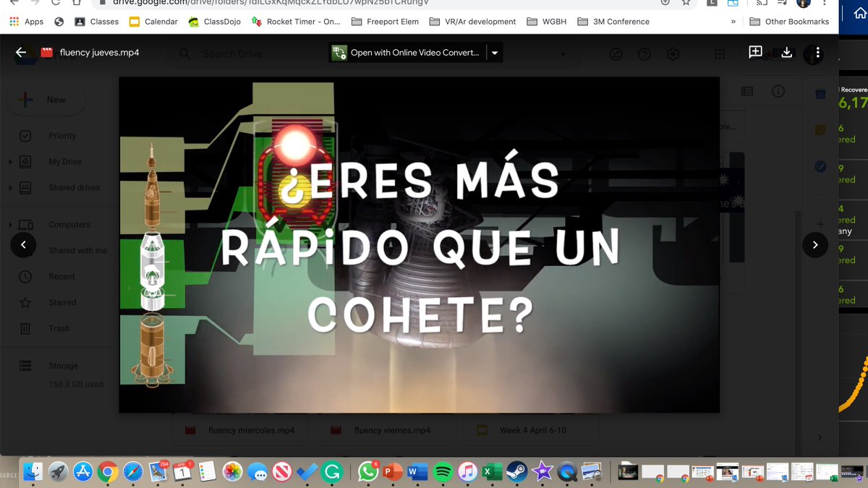Open PowerPoint from the dock
Screen dimensions: 868x488
coord(392,472)
